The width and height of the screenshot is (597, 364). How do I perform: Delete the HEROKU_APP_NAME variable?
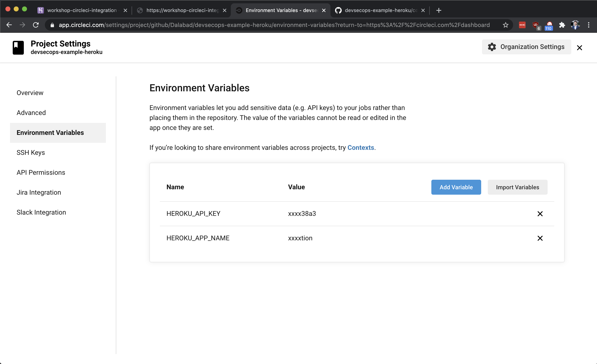(x=540, y=238)
